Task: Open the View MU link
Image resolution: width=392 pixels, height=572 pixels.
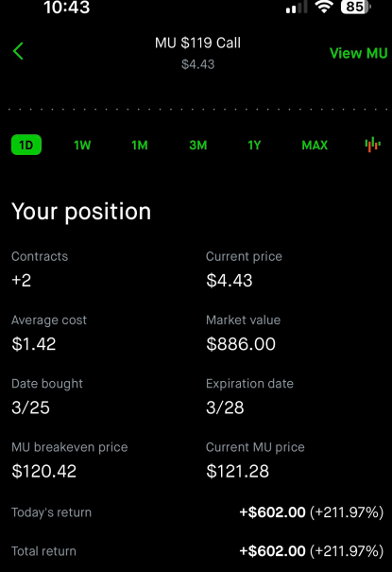Action: pyautogui.click(x=359, y=53)
